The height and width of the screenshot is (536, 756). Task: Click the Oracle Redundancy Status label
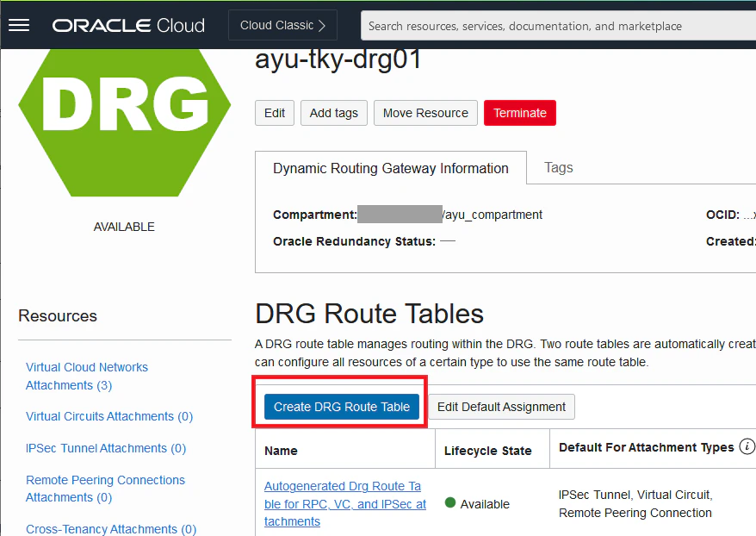(355, 241)
